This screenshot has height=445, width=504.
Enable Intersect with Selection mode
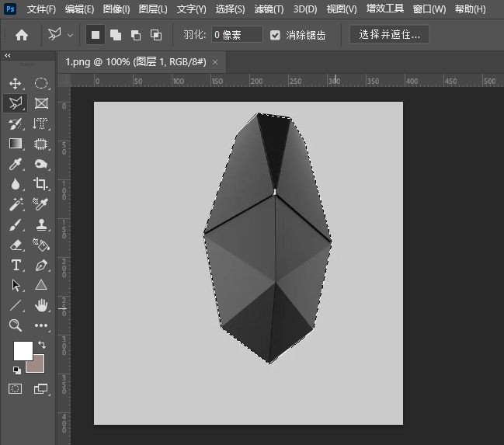(156, 35)
